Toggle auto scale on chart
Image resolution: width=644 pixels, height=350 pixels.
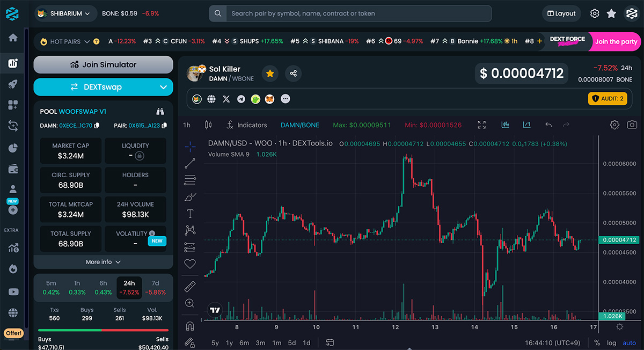coord(629,342)
